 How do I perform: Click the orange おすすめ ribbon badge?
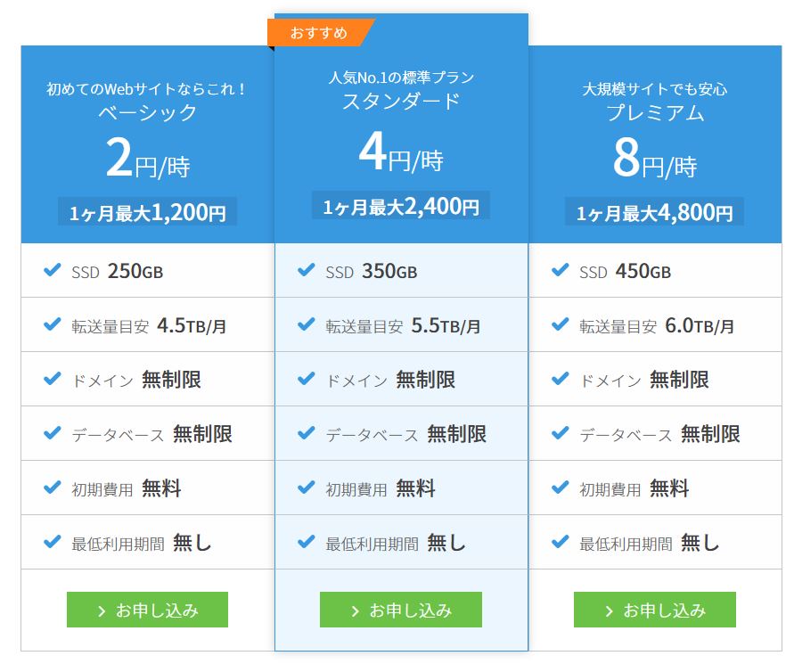tap(320, 33)
